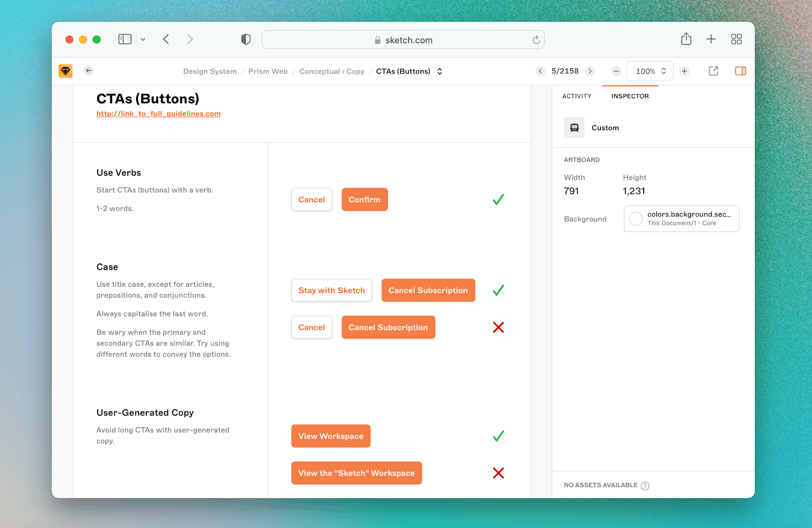Screen dimensions: 812x528
Task: Go to next artboard with right chevron
Action: [590, 71]
